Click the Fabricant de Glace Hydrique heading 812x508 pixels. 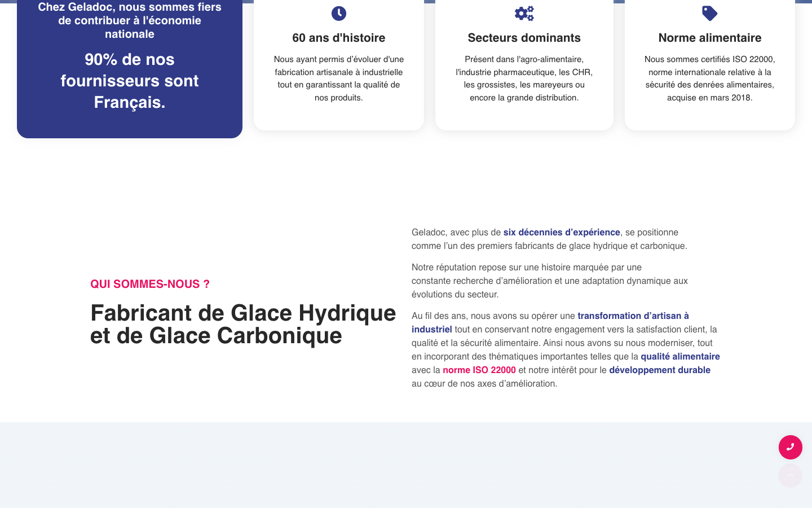(242, 324)
